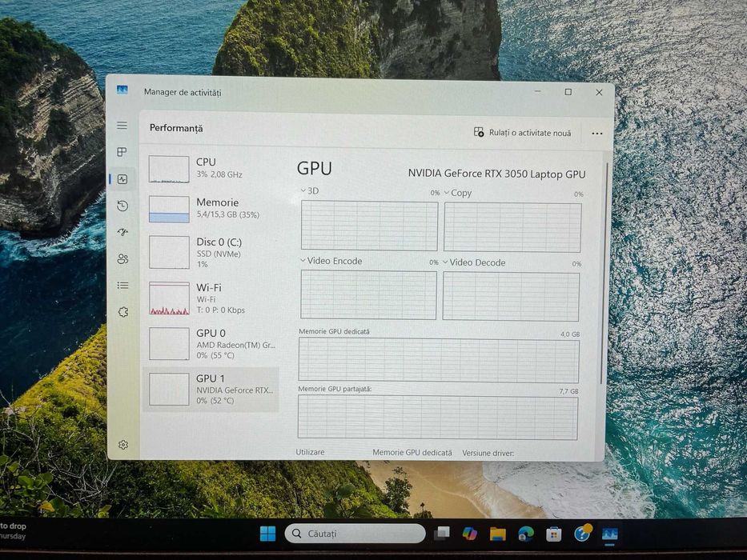Click the run new task icon
The width and height of the screenshot is (747, 560).
[x=479, y=132]
